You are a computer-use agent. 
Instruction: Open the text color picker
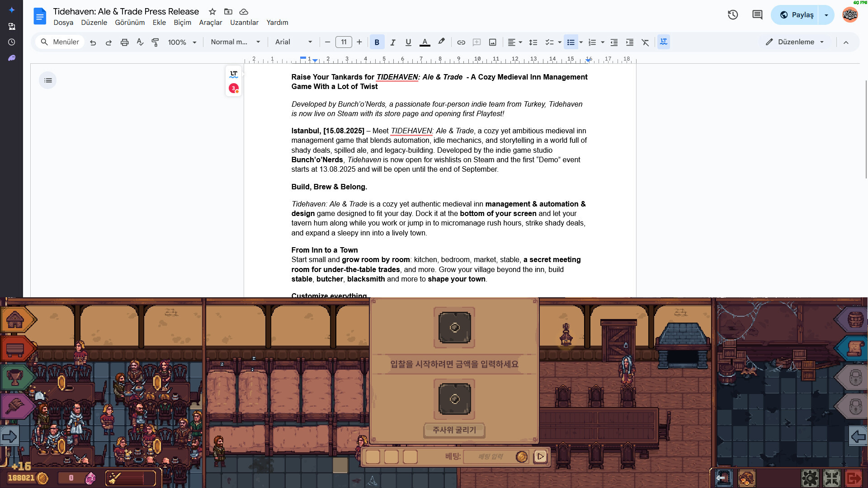click(425, 42)
